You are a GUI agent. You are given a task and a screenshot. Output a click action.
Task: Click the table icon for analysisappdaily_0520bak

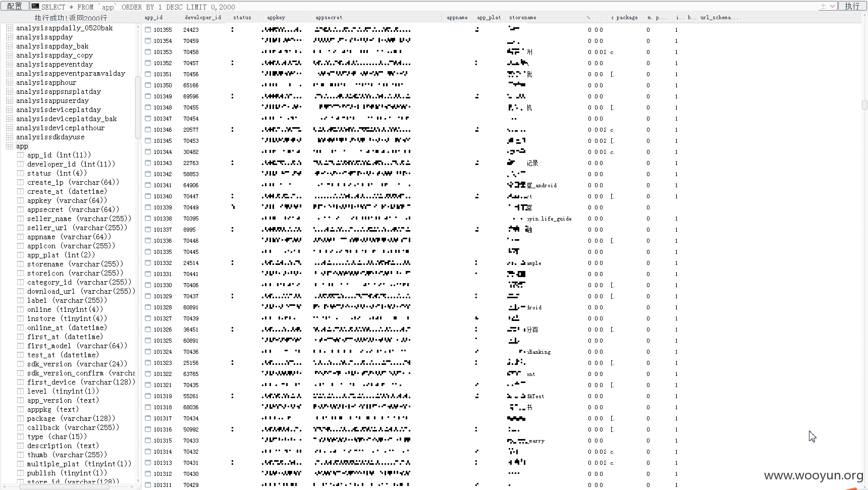click(10, 28)
